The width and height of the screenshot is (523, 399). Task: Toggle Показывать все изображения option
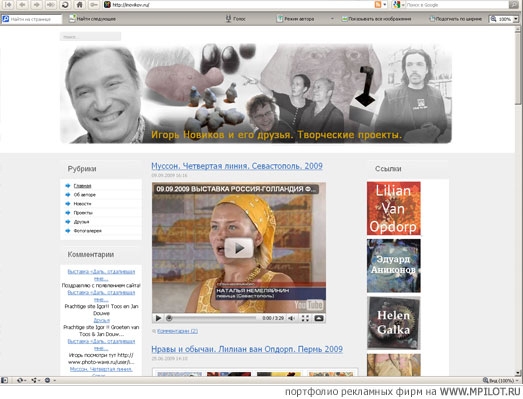point(377,19)
